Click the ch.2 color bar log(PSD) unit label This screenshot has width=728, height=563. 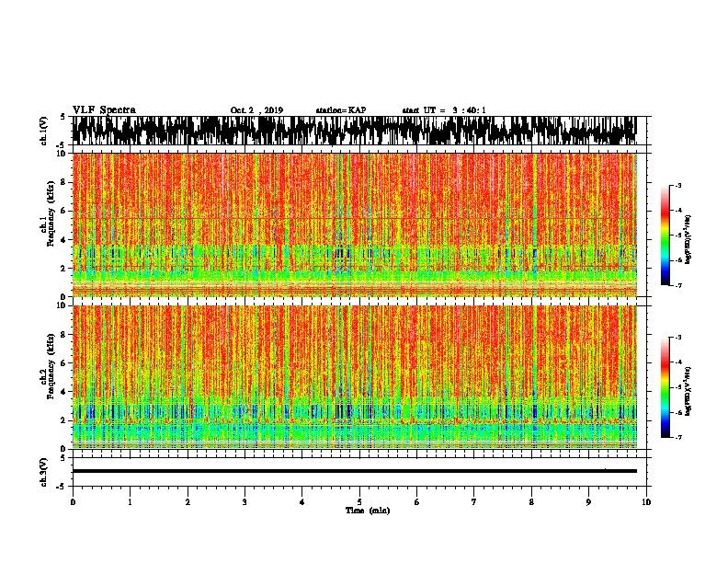pos(688,392)
